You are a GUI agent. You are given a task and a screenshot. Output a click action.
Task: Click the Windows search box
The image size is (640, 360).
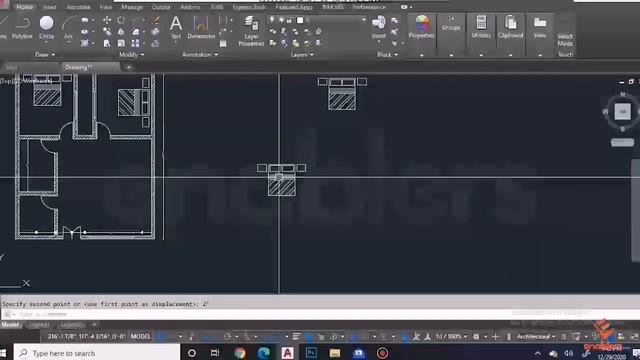[x=97, y=353]
